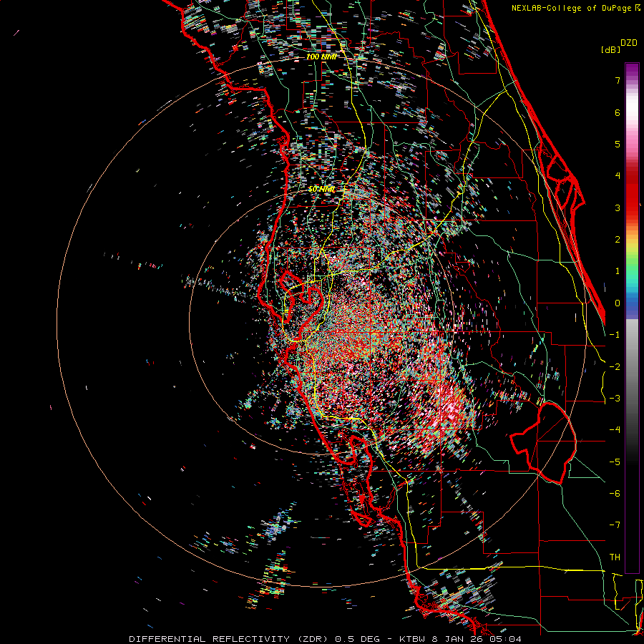Click the ZDR color scale bar
644x644 pixels.
pos(632,318)
